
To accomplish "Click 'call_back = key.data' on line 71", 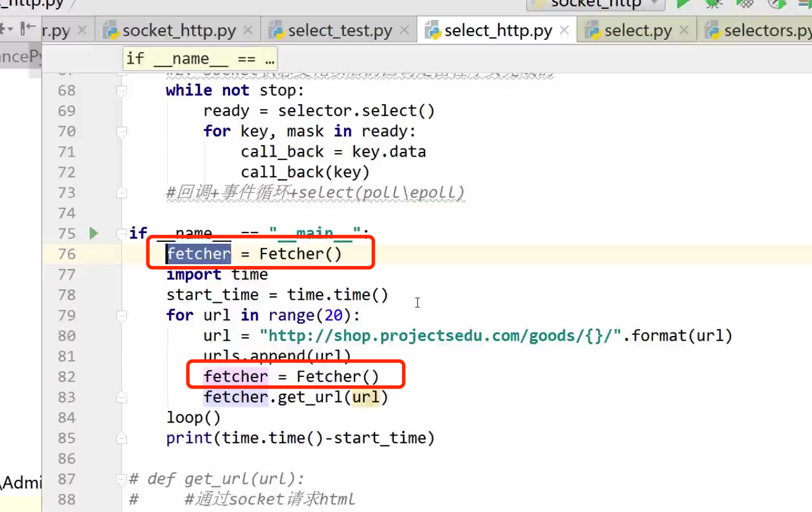I will pyautogui.click(x=333, y=152).
